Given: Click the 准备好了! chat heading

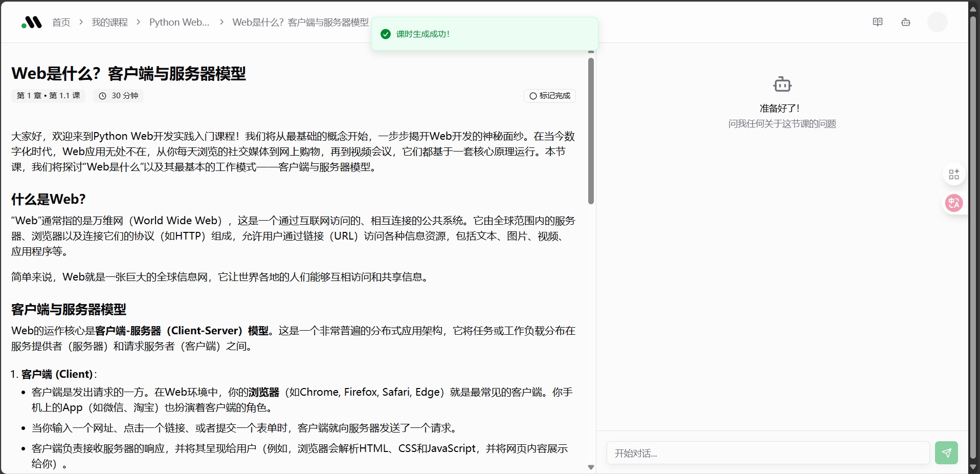Looking at the screenshot, I should [x=780, y=109].
